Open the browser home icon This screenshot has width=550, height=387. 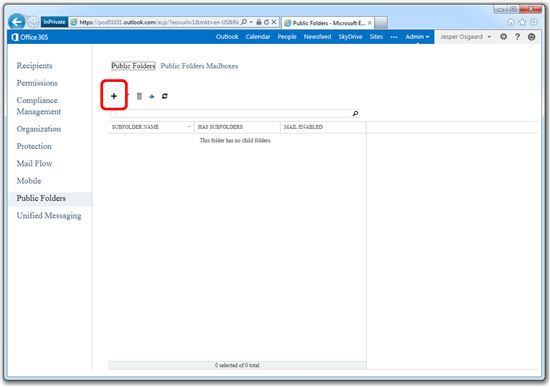tap(511, 22)
